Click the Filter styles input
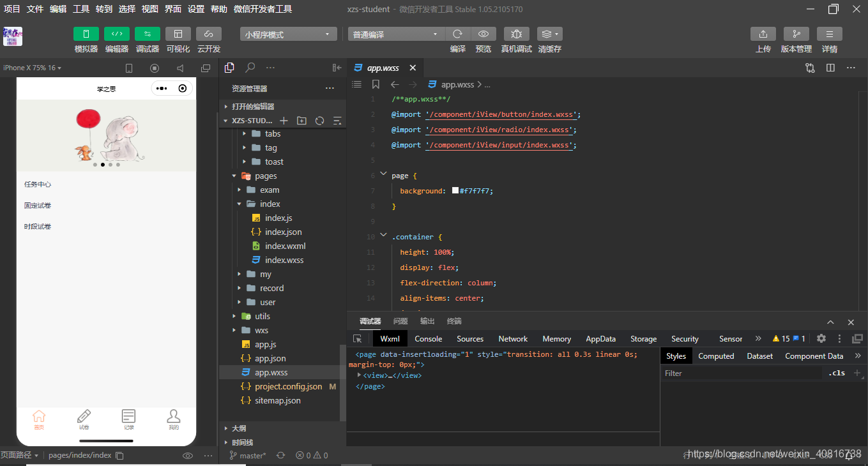The height and width of the screenshot is (466, 868). (x=741, y=373)
